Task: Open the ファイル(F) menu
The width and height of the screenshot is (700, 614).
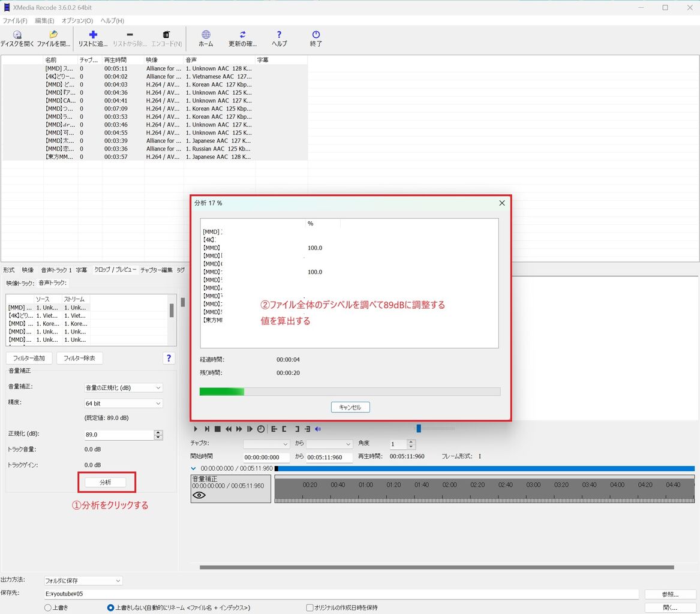Action: [x=15, y=20]
